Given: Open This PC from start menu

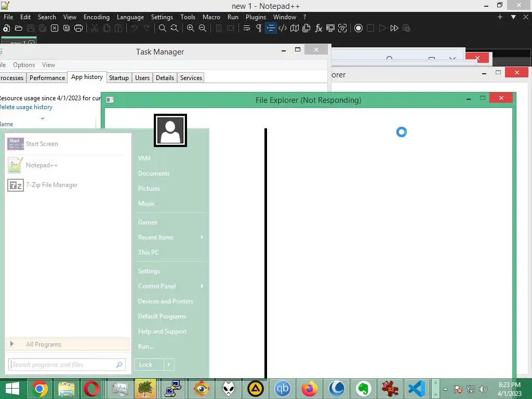Looking at the screenshot, I should (x=148, y=252).
